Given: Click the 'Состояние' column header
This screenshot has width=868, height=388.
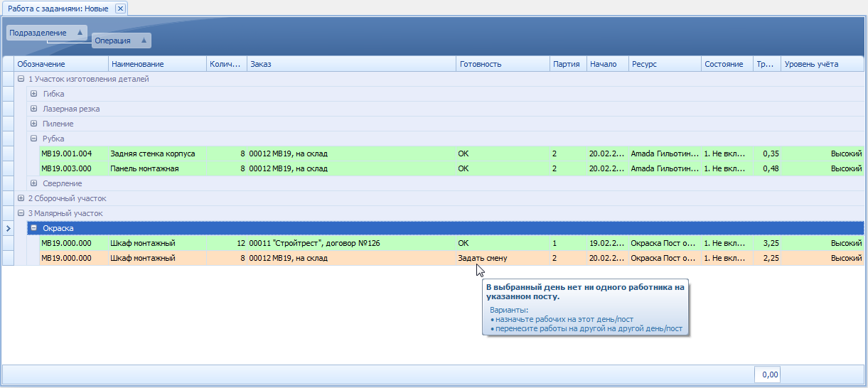Looking at the screenshot, I should 727,64.
